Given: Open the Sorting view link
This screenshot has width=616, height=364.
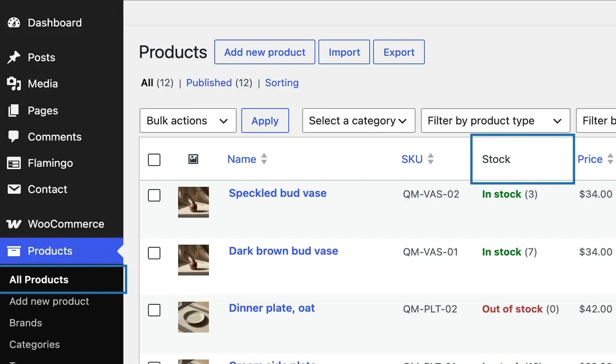Looking at the screenshot, I should pyautogui.click(x=282, y=83).
